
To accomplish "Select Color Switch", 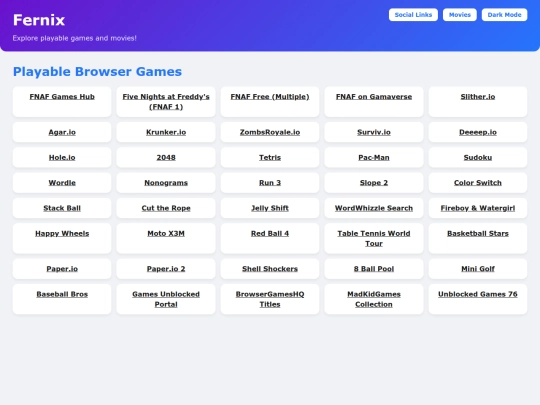I will click(478, 183).
